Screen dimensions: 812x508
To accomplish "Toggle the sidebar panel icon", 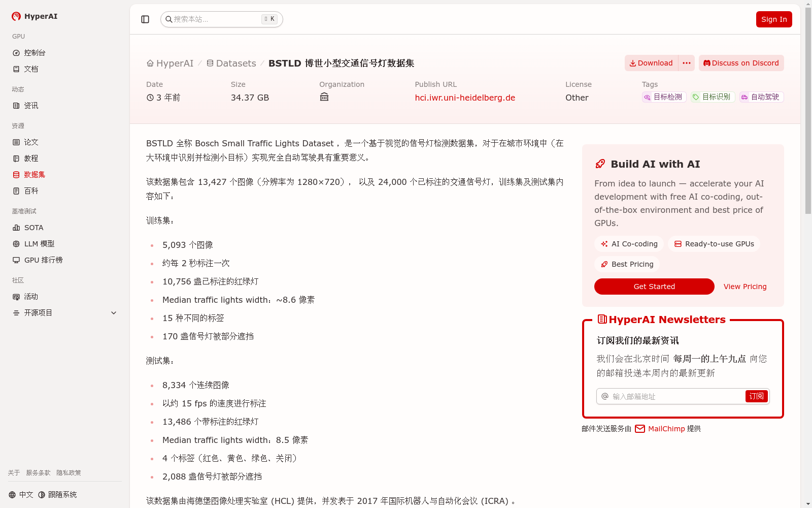I will pos(145,19).
